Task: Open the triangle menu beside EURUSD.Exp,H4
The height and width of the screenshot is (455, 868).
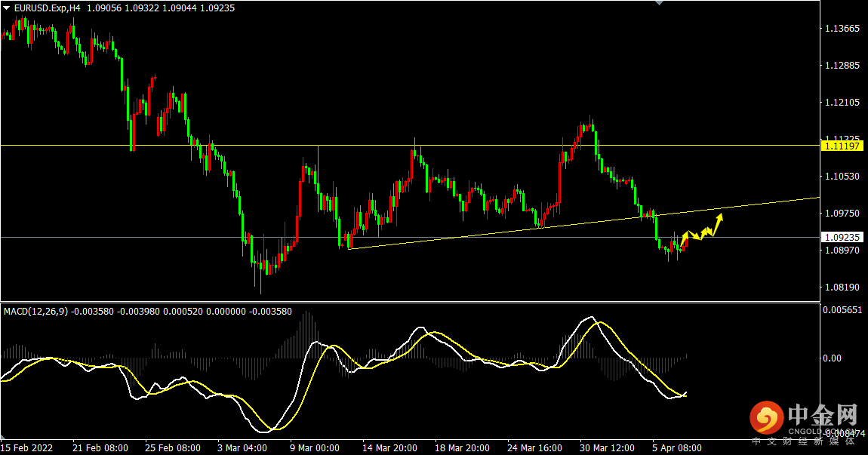Action: pyautogui.click(x=7, y=8)
